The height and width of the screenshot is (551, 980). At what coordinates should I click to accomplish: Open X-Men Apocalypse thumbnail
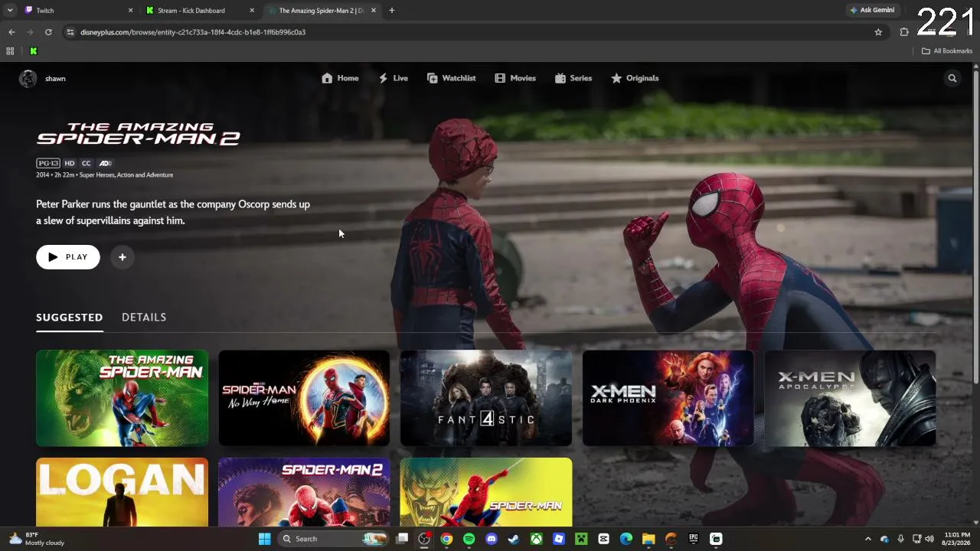850,398
